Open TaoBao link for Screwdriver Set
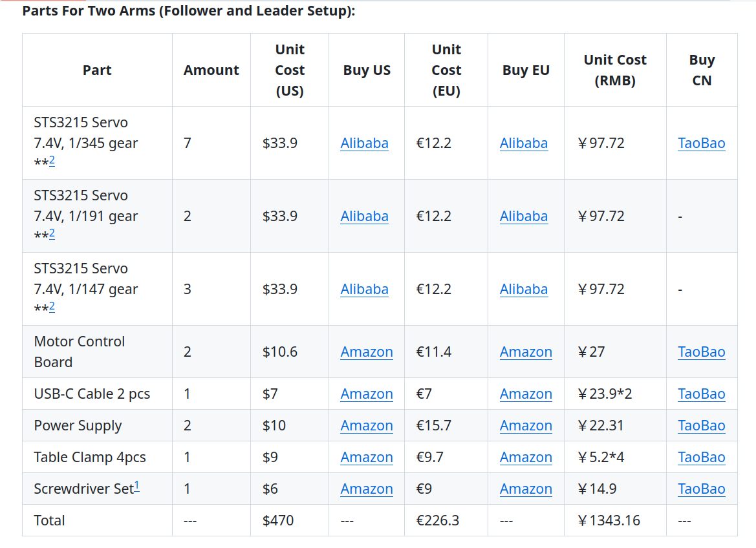 [x=701, y=489]
